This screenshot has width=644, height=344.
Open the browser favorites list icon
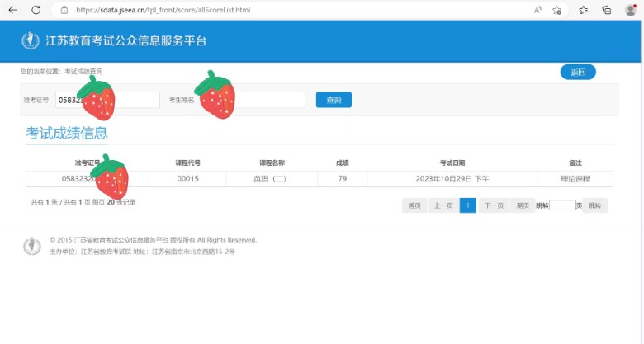click(584, 10)
